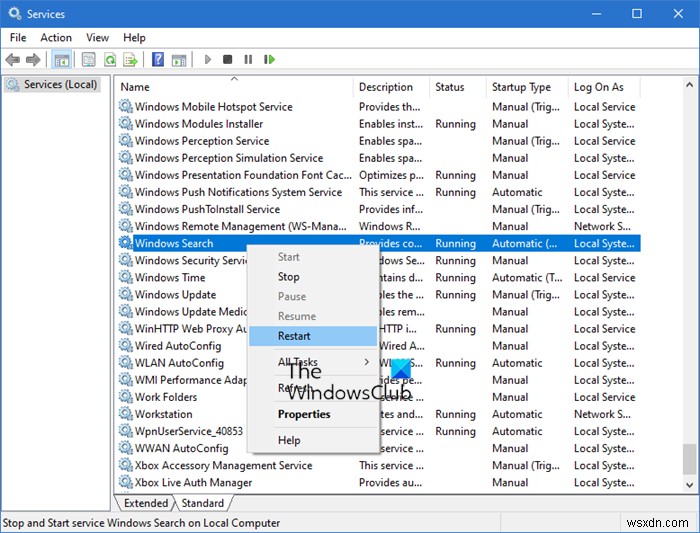
Task: Select Windows PushToInstall Service row
Action: tap(379, 209)
